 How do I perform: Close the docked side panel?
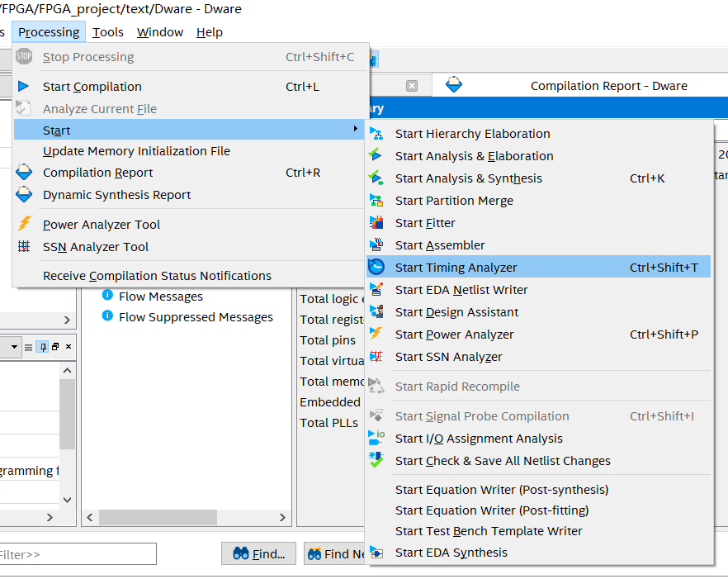69,347
